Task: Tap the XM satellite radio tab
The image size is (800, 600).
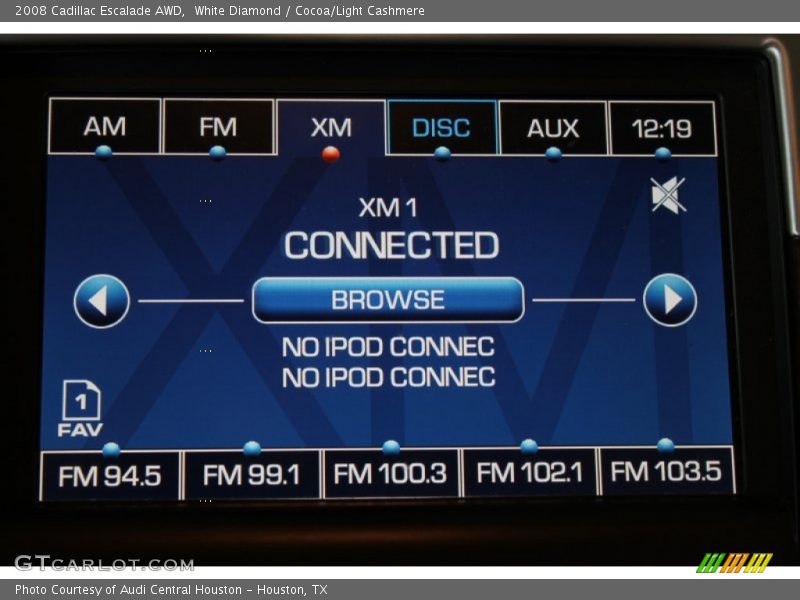Action: [x=331, y=128]
